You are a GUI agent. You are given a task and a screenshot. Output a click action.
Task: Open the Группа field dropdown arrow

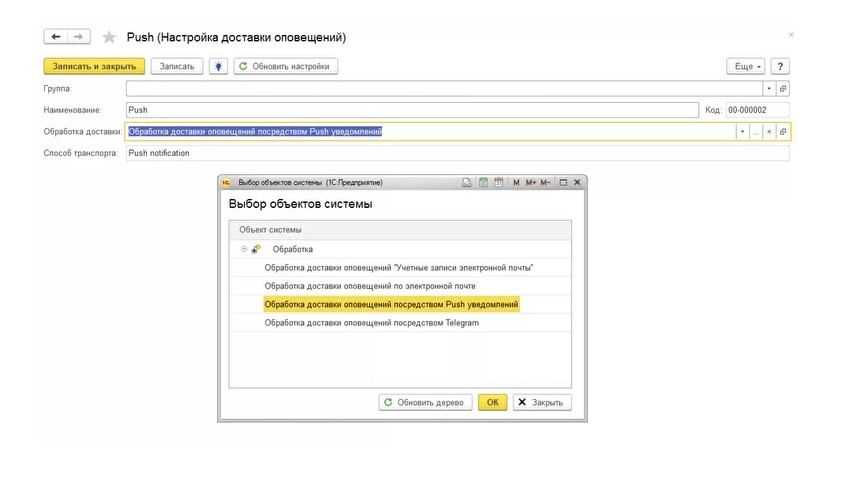pyautogui.click(x=767, y=88)
